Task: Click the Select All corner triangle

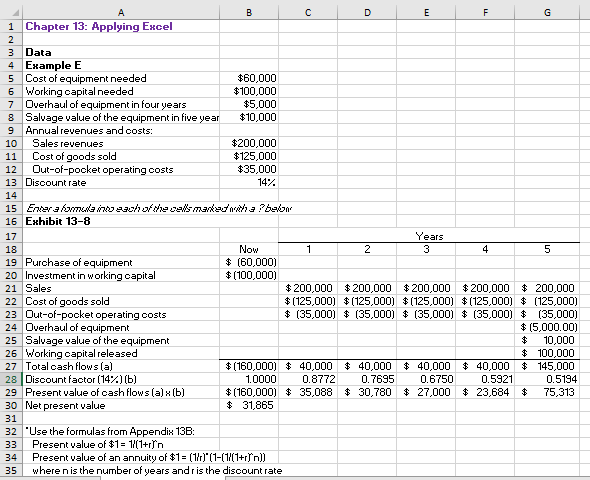Action: (15, 13)
